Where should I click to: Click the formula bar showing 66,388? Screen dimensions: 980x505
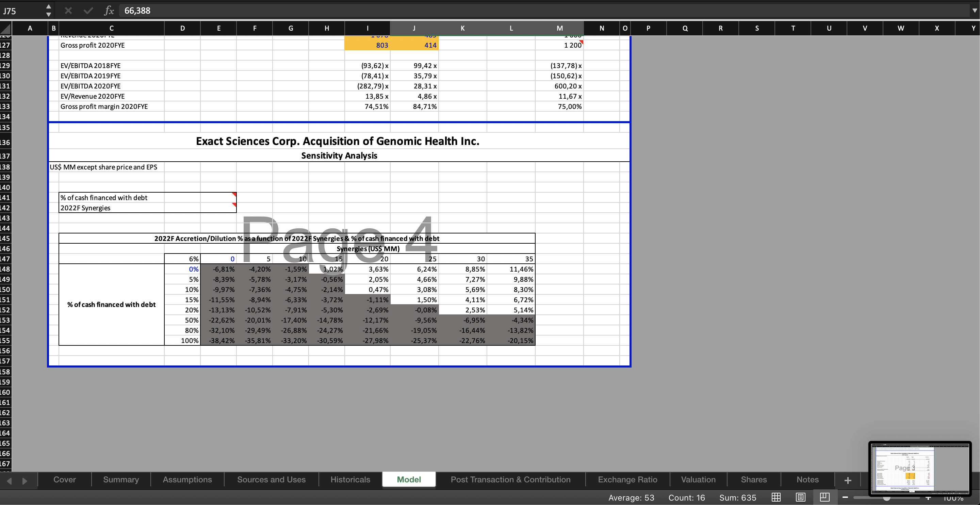(544, 11)
